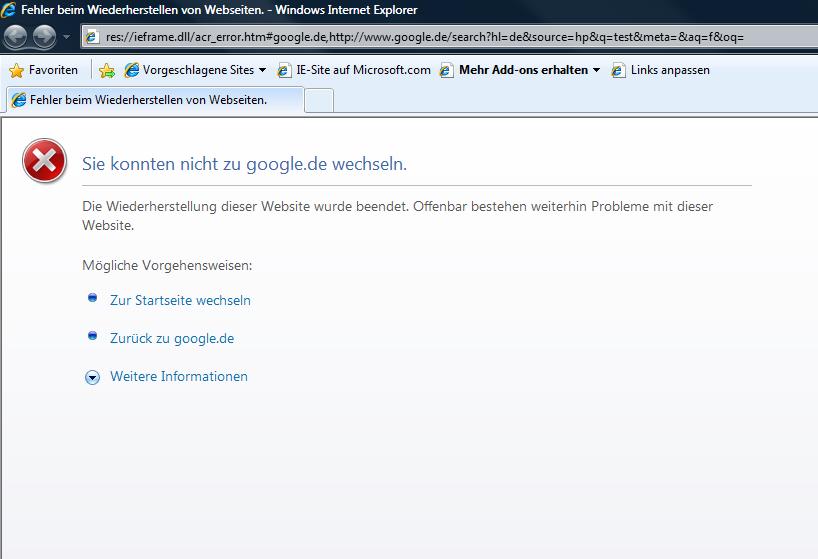818x559 pixels.
Task: Click Zur Startseite wechseln link
Action: pyautogui.click(x=180, y=300)
